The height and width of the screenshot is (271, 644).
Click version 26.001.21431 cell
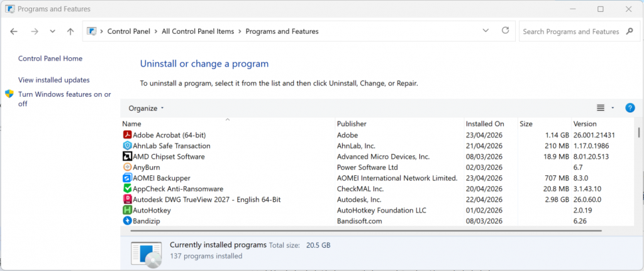[x=594, y=135]
